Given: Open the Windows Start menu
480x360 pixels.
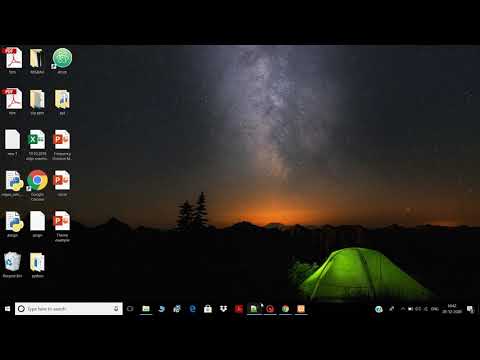Looking at the screenshot, I should click(7, 309).
